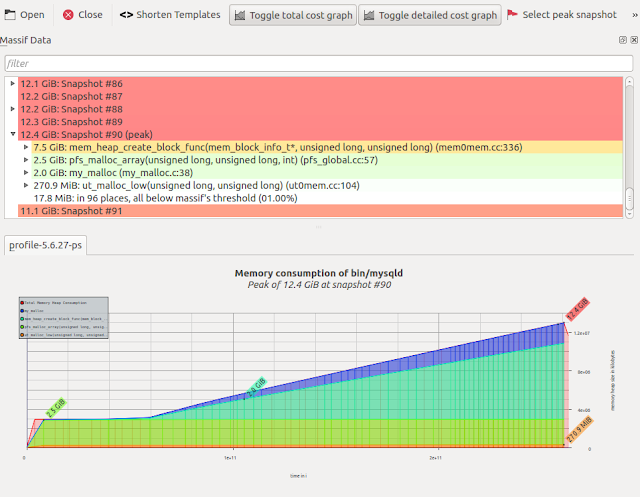This screenshot has height=497, width=640.
Task: Toggle total cost graph
Action: click(293, 15)
